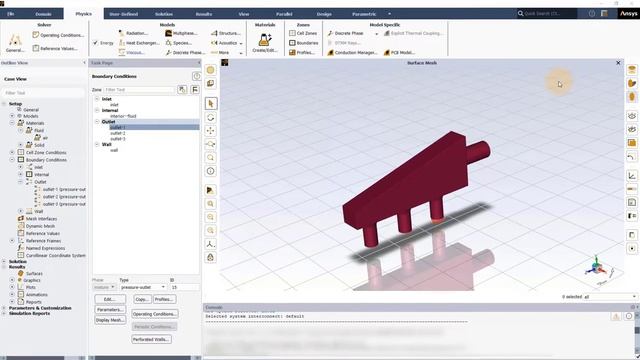Click the Perforated Walls... button
This screenshot has width=640, height=360.
[x=151, y=339]
